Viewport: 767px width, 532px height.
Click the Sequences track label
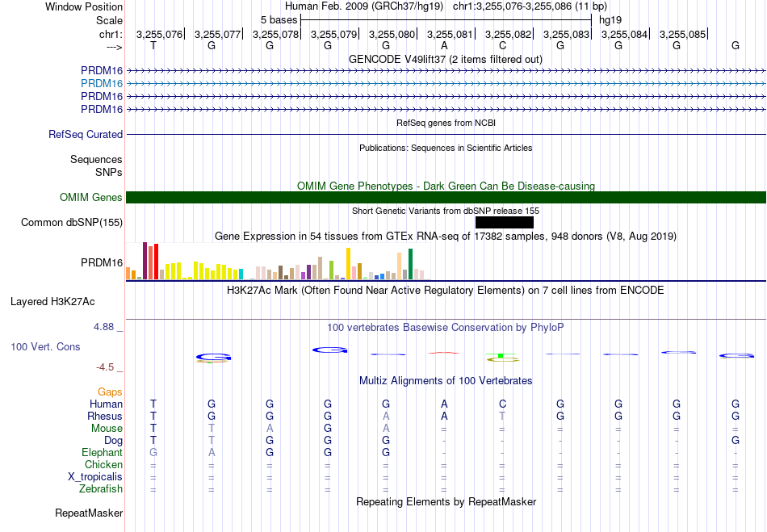click(96, 159)
